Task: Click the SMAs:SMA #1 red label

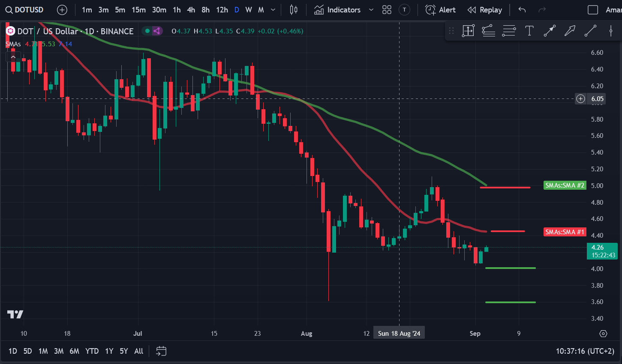Action: (x=565, y=232)
